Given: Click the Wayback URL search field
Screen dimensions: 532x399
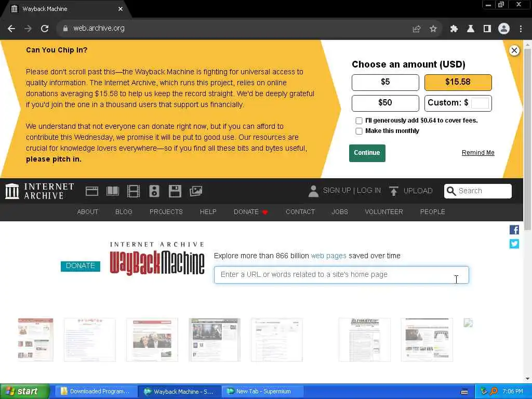Looking at the screenshot, I should [341, 275].
